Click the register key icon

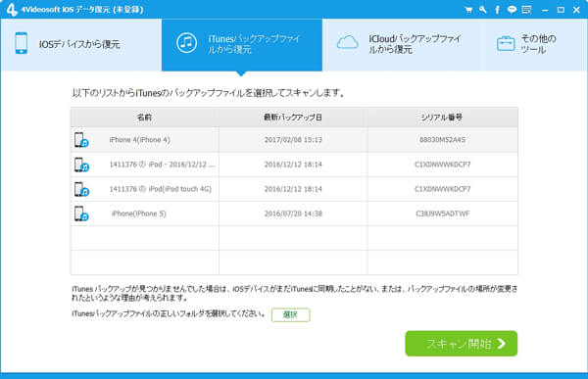coord(482,10)
